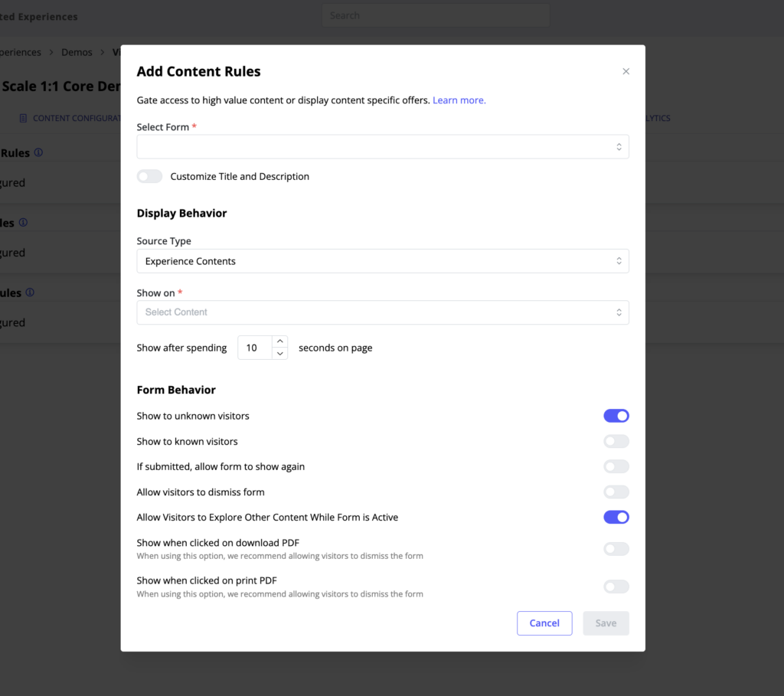Open the Select Form dropdown
Image resolution: width=784 pixels, height=696 pixels.
pyautogui.click(x=383, y=147)
